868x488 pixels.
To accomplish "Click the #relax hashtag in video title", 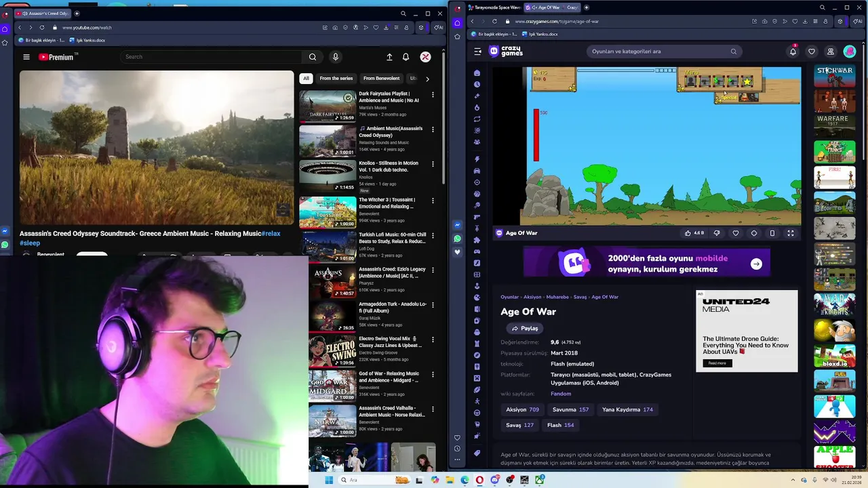I will click(x=271, y=233).
